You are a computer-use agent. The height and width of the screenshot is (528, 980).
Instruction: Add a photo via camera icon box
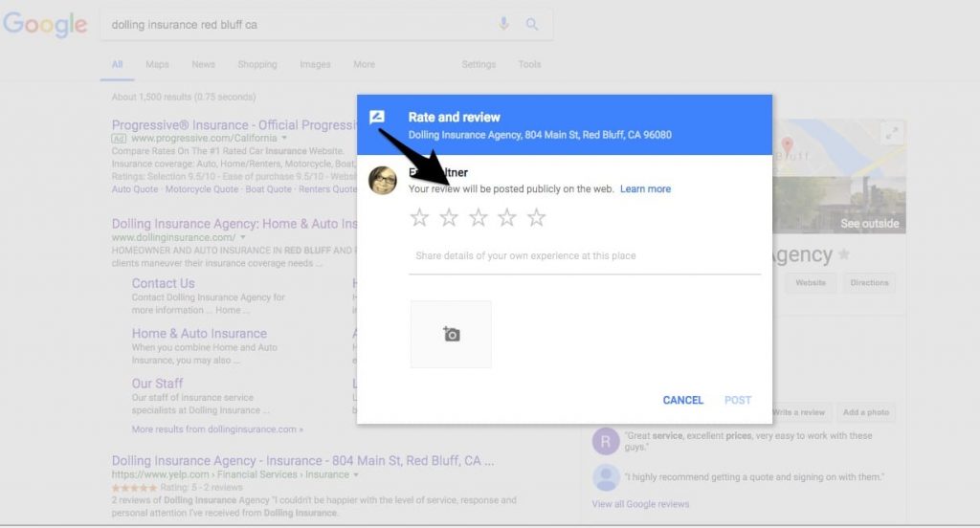(x=451, y=334)
